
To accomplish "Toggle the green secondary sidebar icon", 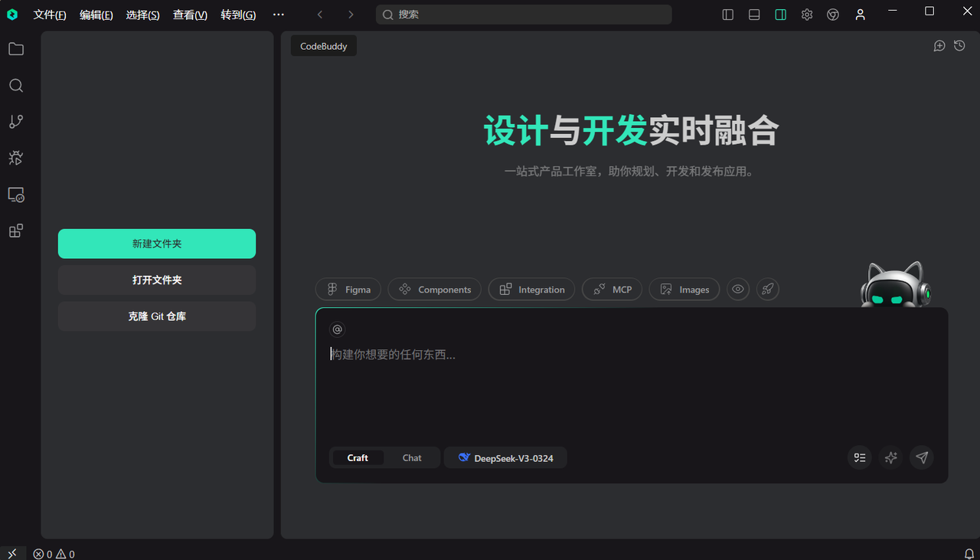I will [x=781, y=15].
